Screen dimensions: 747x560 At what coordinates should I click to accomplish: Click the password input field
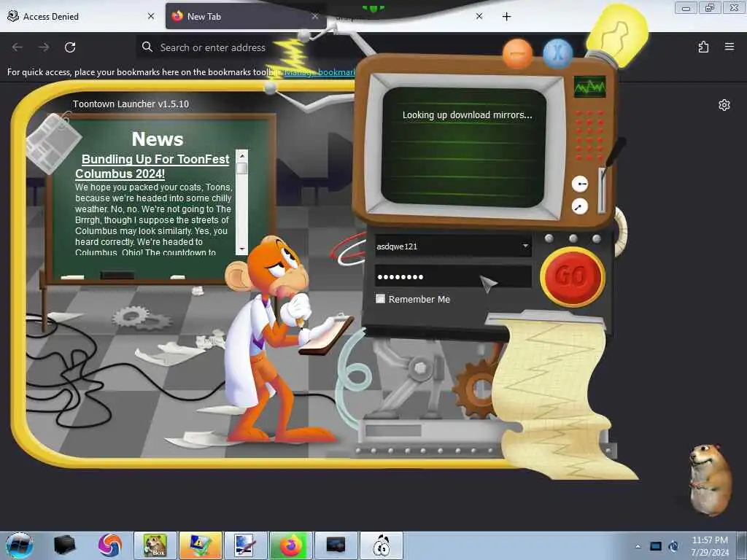[453, 276]
